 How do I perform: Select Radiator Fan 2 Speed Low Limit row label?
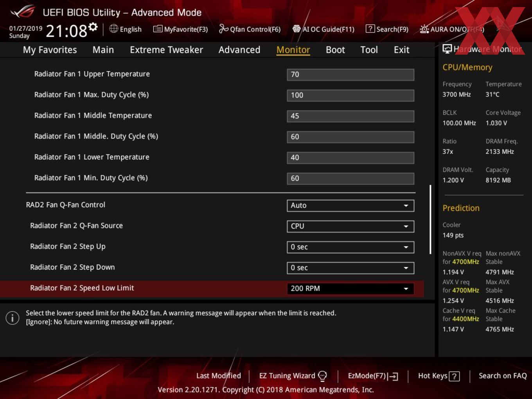pyautogui.click(x=82, y=288)
